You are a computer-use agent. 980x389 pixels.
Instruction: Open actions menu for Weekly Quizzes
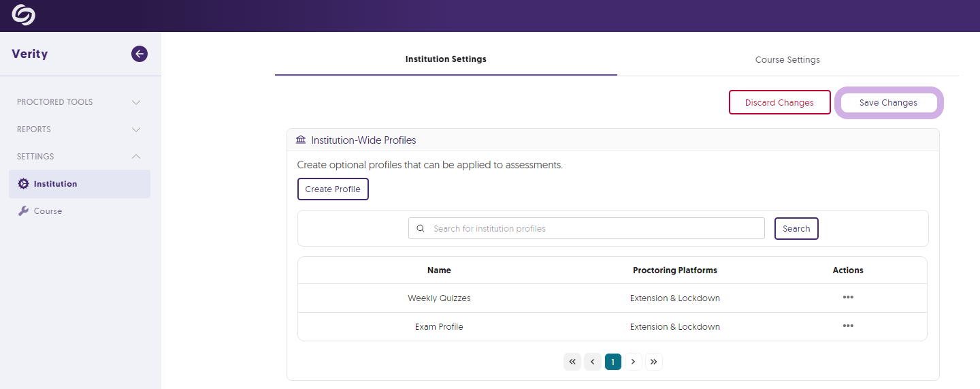(x=848, y=298)
